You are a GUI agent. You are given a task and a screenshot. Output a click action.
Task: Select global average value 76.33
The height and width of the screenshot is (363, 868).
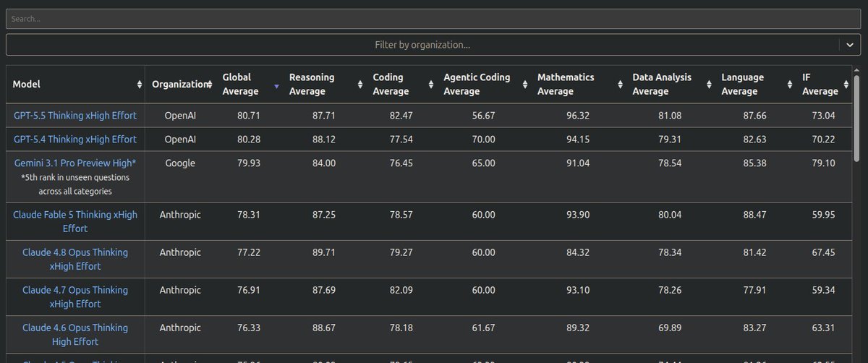tap(249, 328)
